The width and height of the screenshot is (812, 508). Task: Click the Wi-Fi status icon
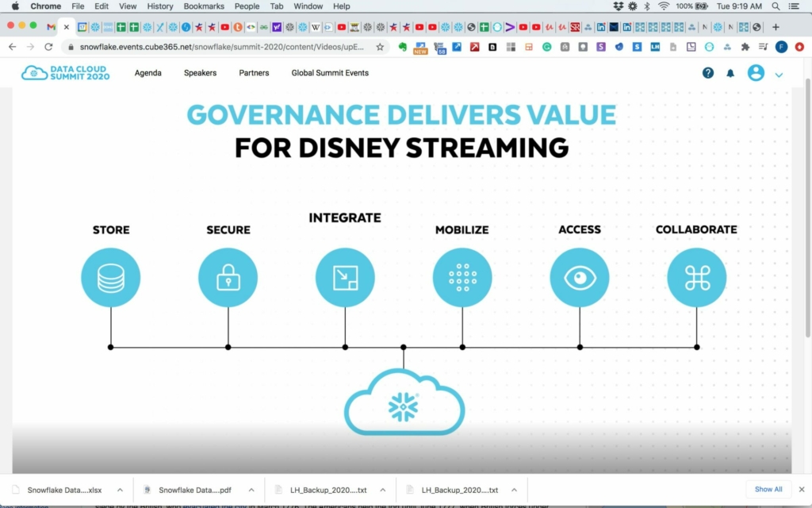click(x=664, y=6)
